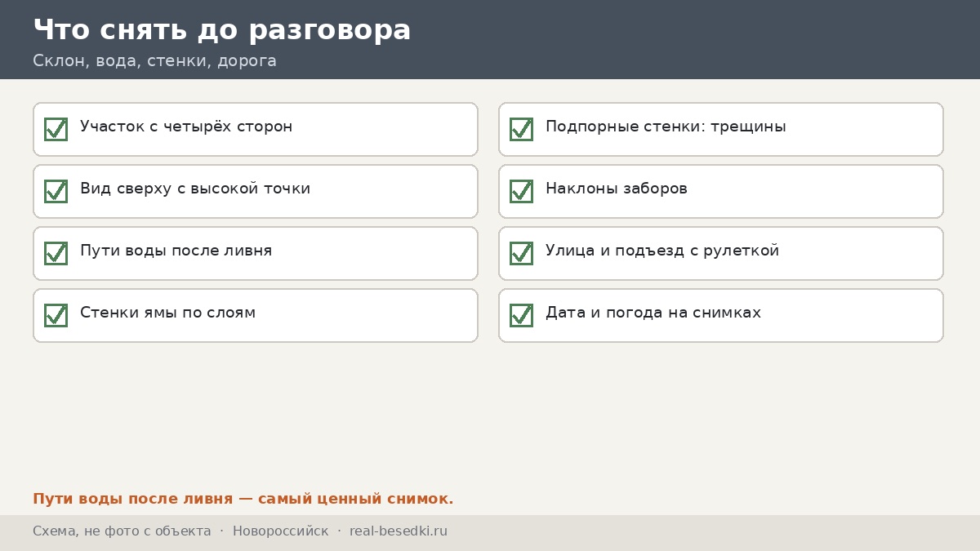This screenshot has height=551, width=980.
Task: Click the text 'Дата и погода на снимках'
Action: click(653, 313)
